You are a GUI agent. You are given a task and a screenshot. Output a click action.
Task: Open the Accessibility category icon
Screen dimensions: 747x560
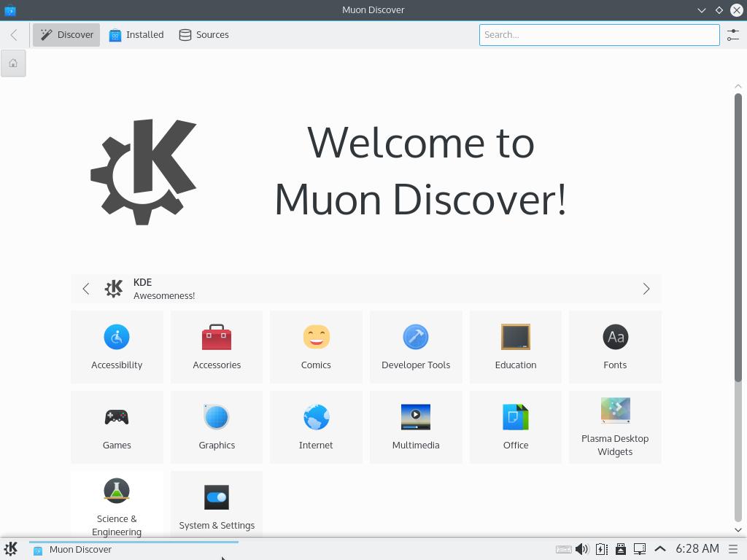(x=117, y=337)
